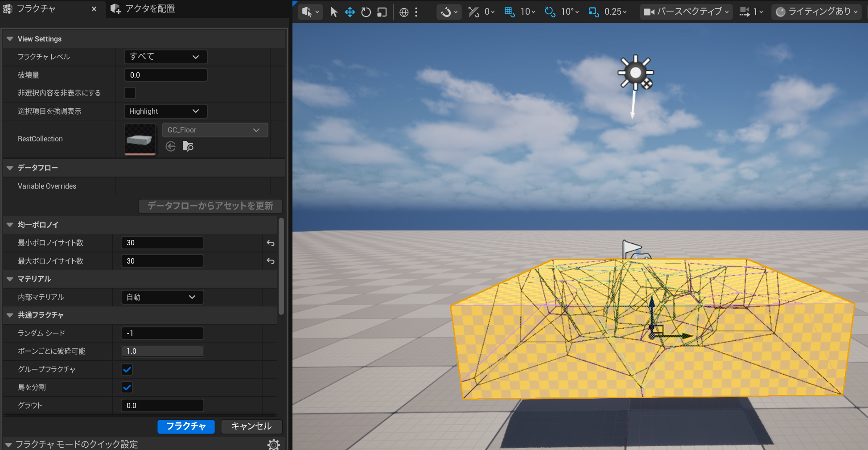Click the blue フラクチャ button
868x450 pixels.
coord(186,426)
